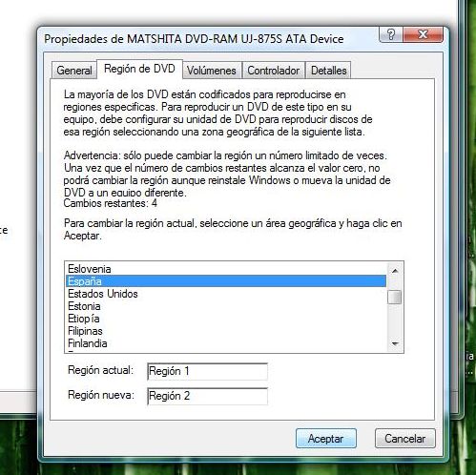
Task: Click the list scrollbar up arrow
Action: point(395,271)
